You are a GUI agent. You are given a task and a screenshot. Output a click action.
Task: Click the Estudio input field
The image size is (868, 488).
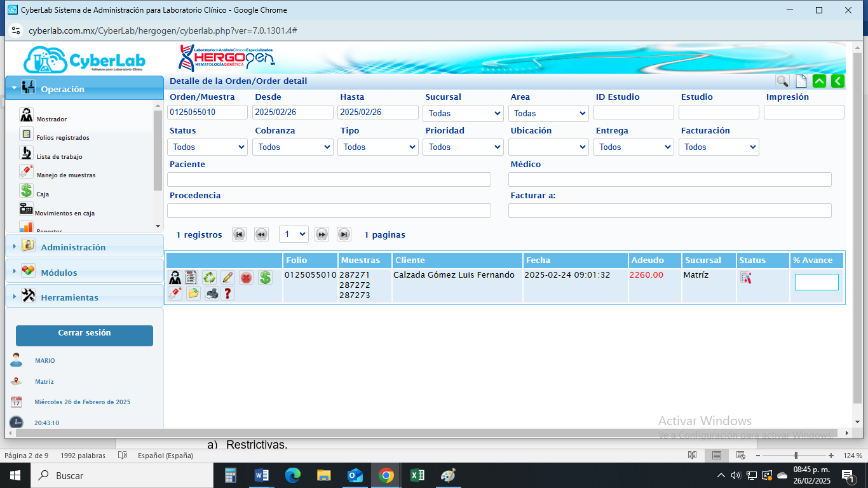(x=719, y=112)
